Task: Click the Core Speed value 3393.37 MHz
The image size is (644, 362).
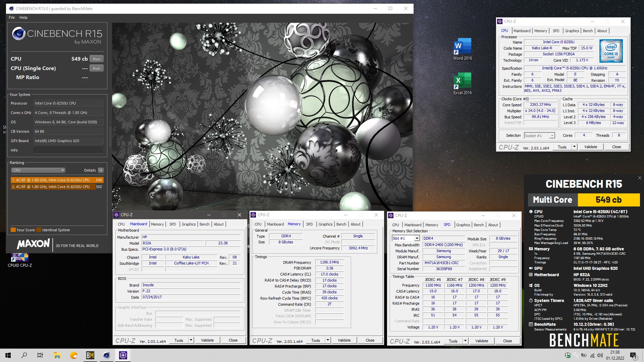Action: click(540, 105)
